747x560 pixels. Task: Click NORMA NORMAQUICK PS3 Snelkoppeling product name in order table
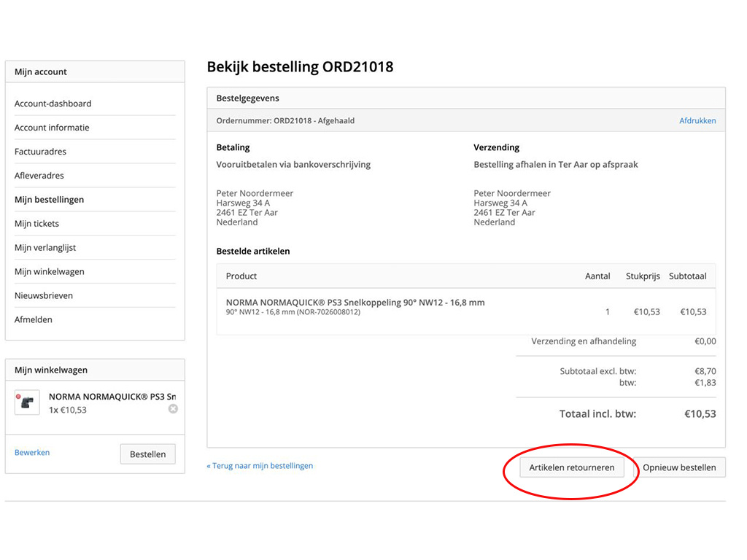tap(355, 303)
